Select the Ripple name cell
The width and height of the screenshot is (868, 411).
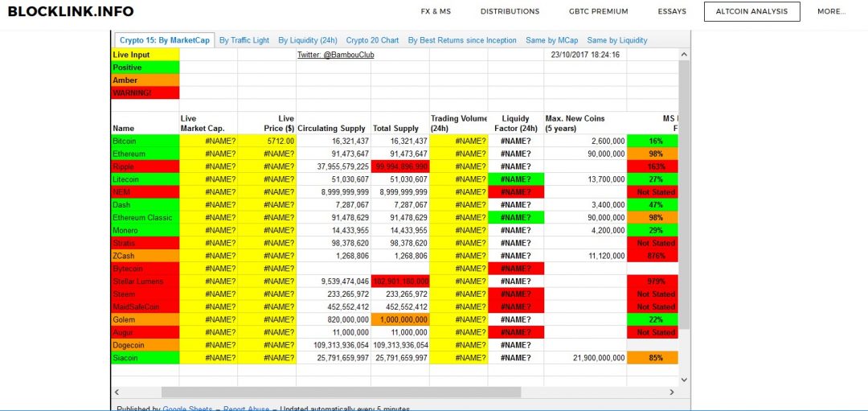[145, 166]
